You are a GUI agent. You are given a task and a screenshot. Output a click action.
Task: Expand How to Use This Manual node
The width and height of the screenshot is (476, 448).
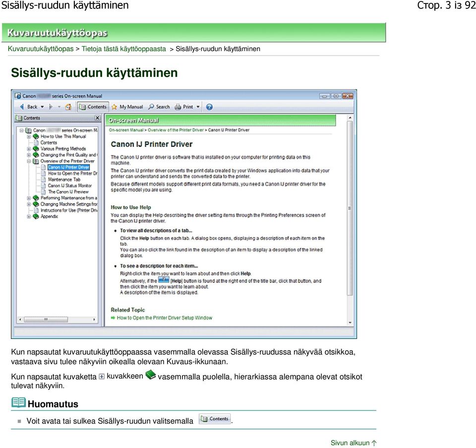tap(29, 136)
